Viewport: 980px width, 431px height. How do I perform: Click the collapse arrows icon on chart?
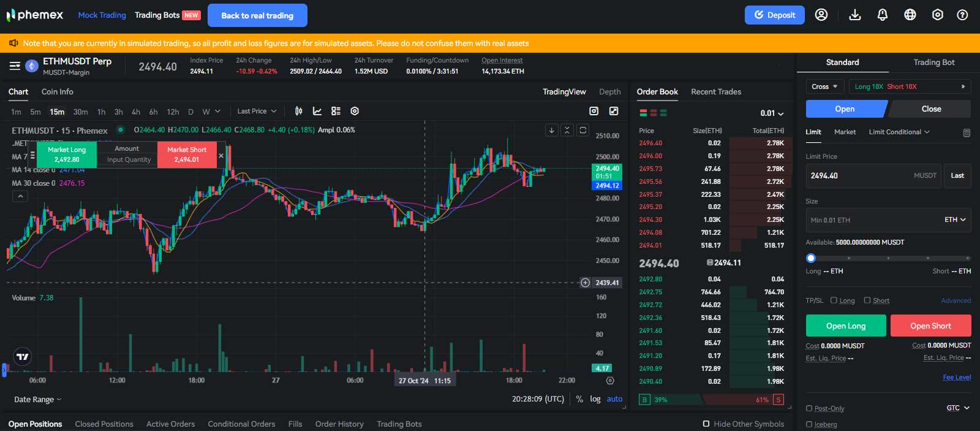pos(567,130)
